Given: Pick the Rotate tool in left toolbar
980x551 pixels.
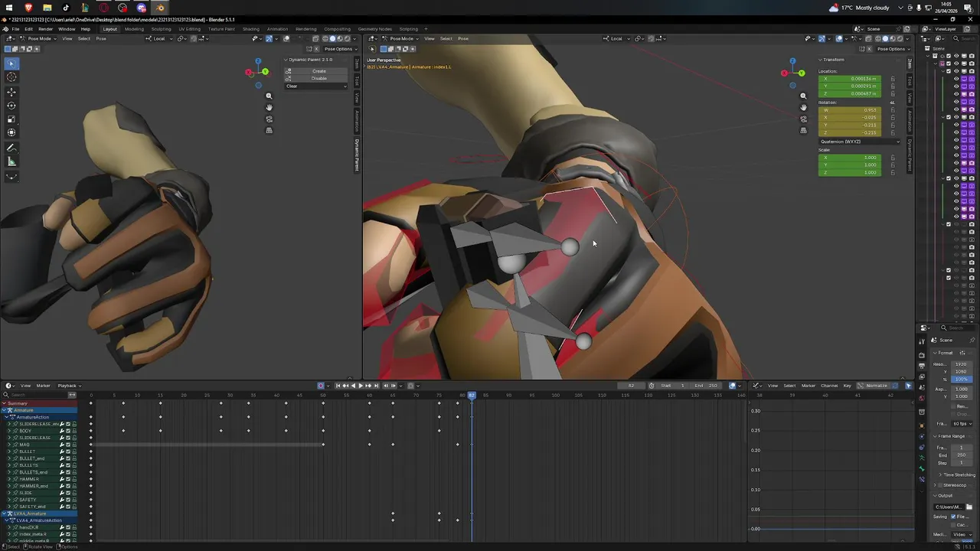Looking at the screenshot, I should (x=11, y=106).
